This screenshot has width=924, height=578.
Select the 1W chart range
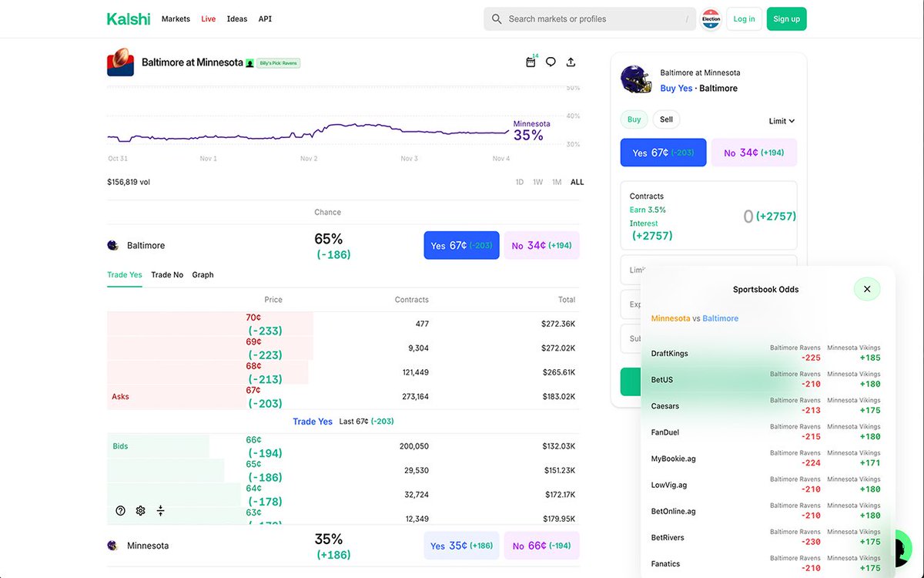(x=537, y=182)
